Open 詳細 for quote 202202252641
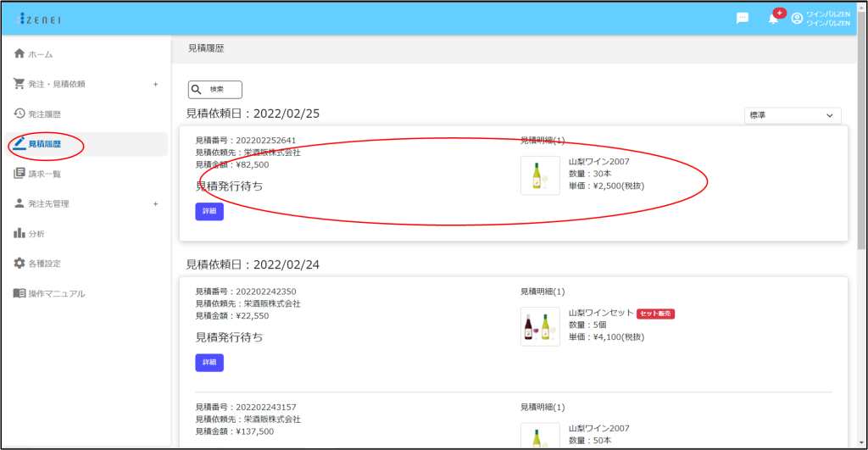 (x=209, y=211)
